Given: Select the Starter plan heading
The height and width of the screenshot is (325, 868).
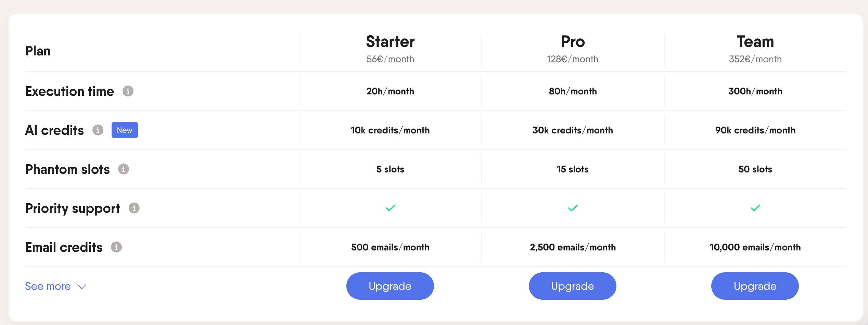Looking at the screenshot, I should (390, 42).
